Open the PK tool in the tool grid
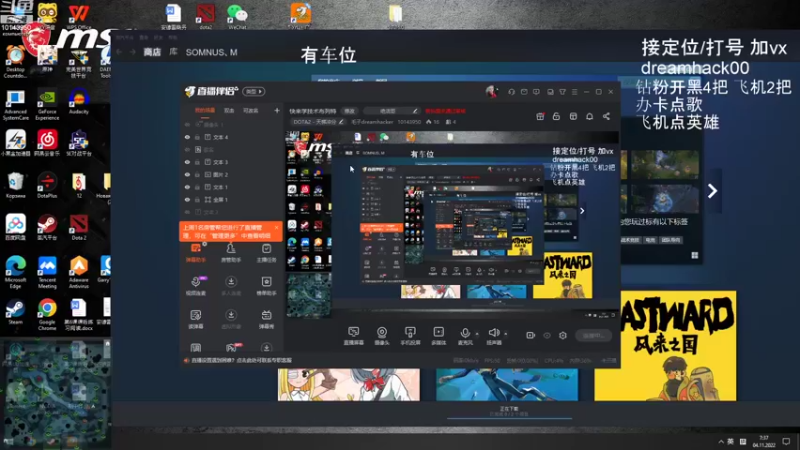Screen dimensions: 800x450 [233, 348]
